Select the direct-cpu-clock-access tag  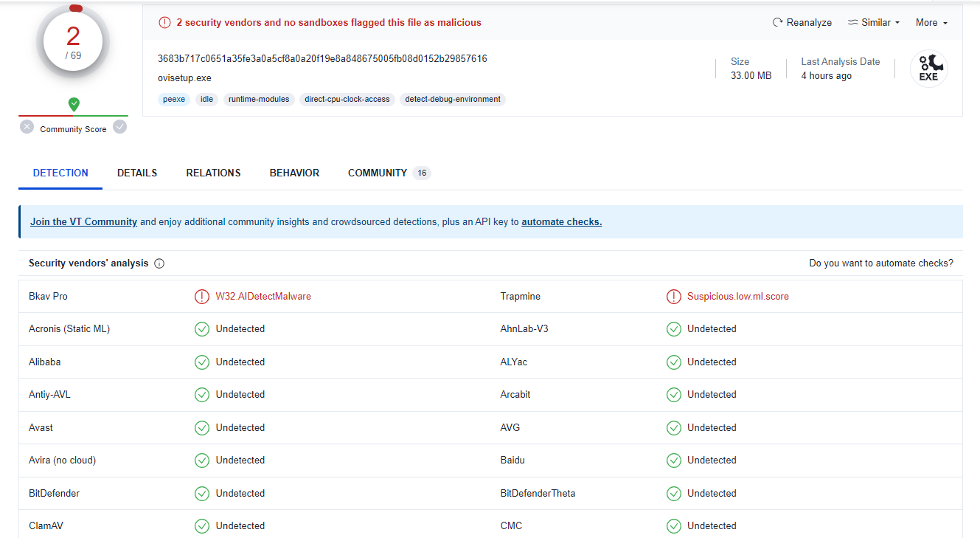(347, 100)
